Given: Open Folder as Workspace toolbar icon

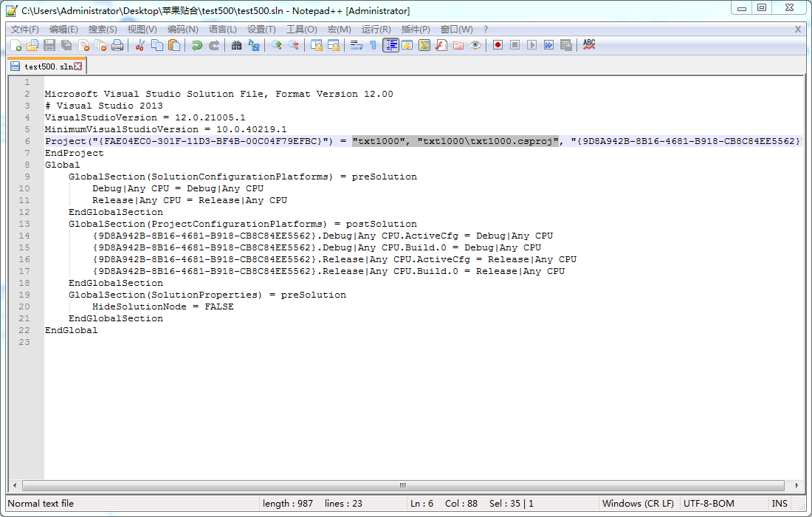Looking at the screenshot, I should click(x=458, y=45).
